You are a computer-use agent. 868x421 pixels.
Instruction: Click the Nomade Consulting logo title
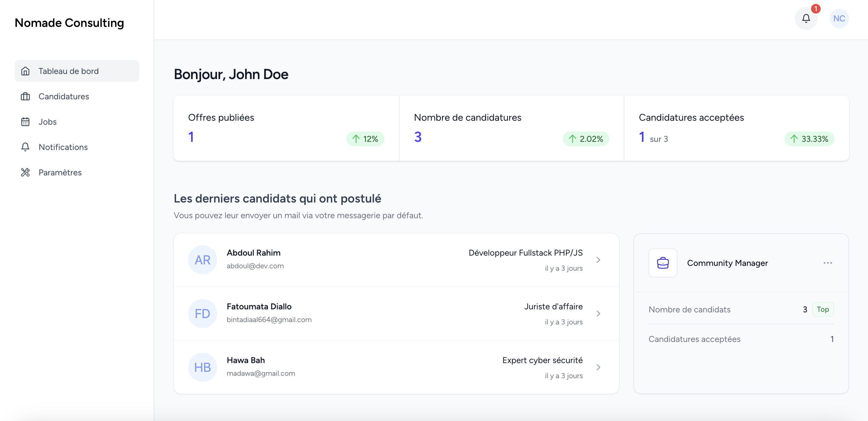(x=69, y=23)
